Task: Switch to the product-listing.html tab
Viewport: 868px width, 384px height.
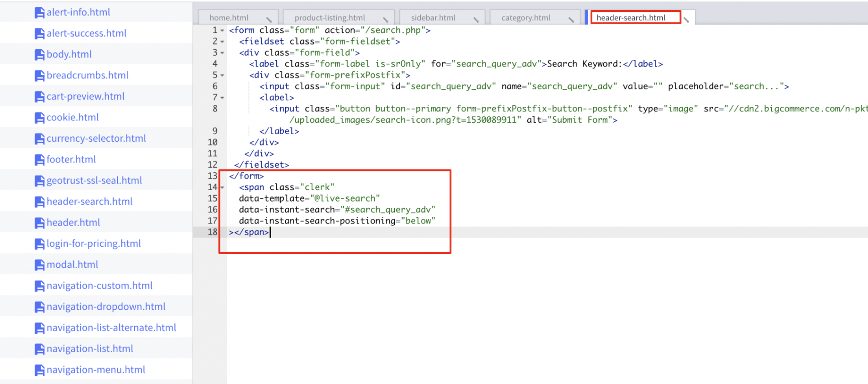Action: (329, 18)
